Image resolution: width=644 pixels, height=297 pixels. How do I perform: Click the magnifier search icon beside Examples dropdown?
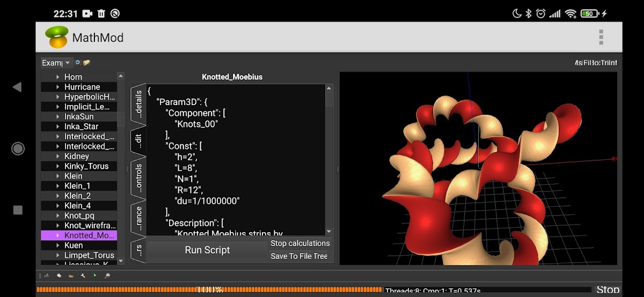pyautogui.click(x=78, y=63)
